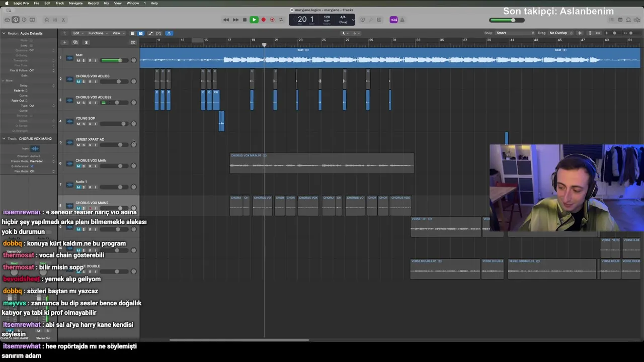
Task: Open the Library panel icon
Action: pyautogui.click(x=7, y=20)
